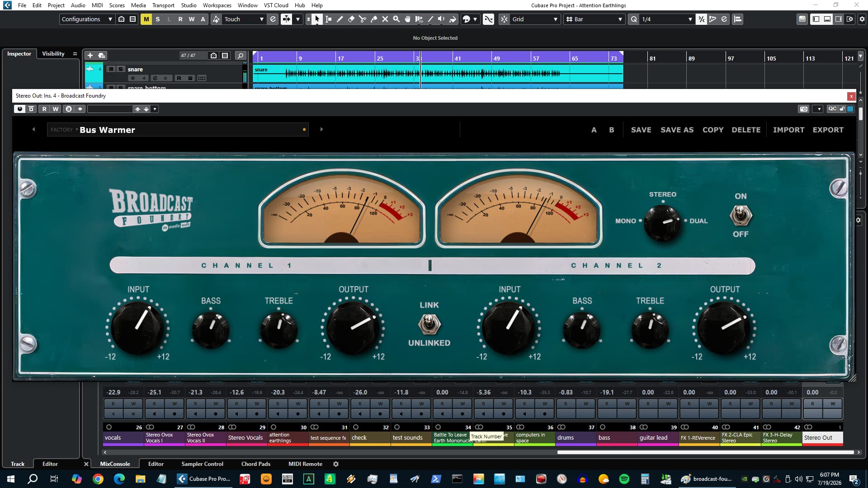Click Google Chrome in the taskbar
Viewport: 868px width, 488px height.
click(x=98, y=479)
